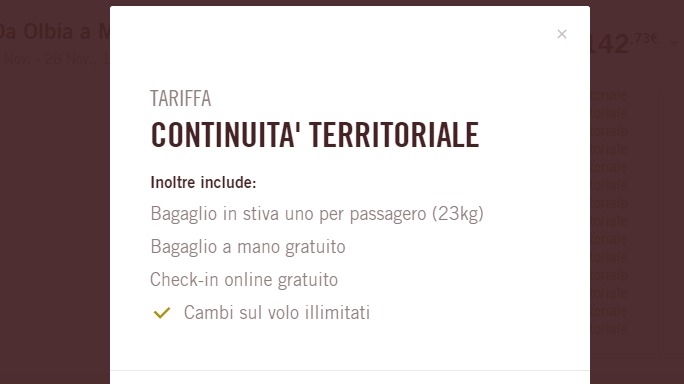Click the TARIFFA label
This screenshot has width=684, height=384.
tap(181, 98)
